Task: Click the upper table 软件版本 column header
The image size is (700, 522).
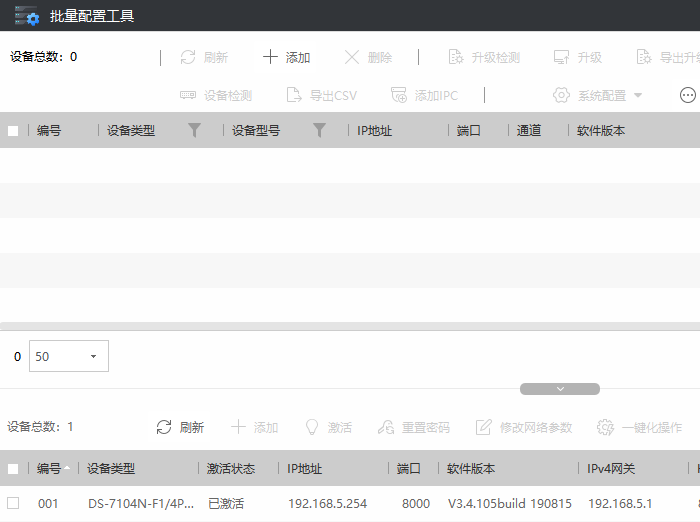Action: tap(601, 131)
